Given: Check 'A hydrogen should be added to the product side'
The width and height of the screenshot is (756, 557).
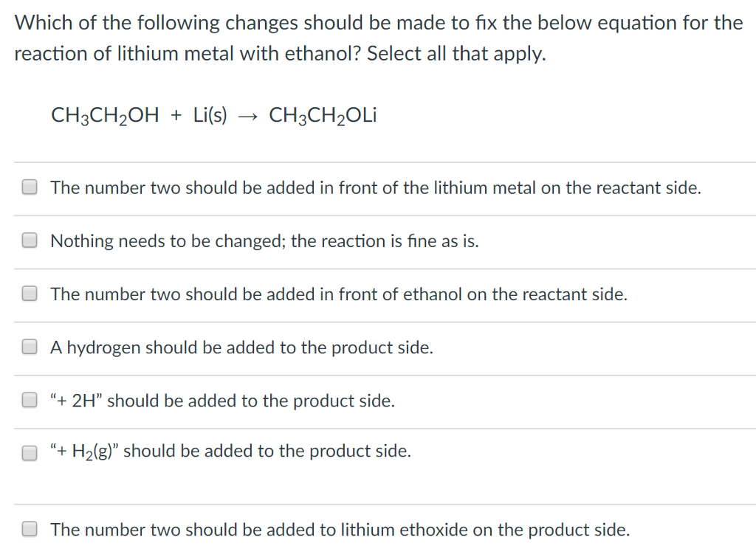Looking at the screenshot, I should click(x=29, y=346).
